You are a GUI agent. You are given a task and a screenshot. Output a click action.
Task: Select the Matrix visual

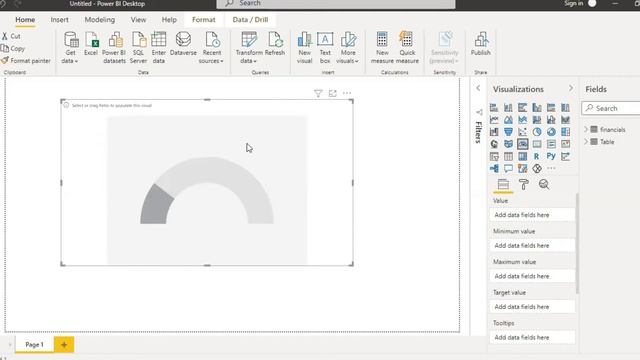[522, 156]
